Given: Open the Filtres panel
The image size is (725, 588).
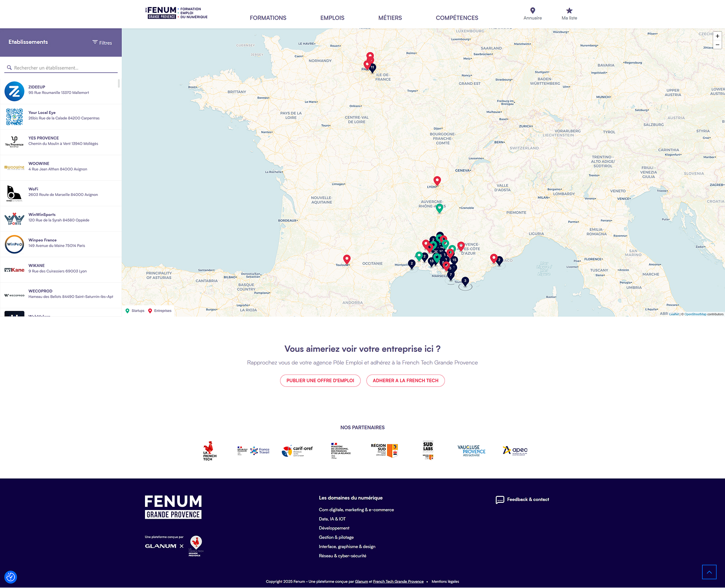Looking at the screenshot, I should pos(102,43).
